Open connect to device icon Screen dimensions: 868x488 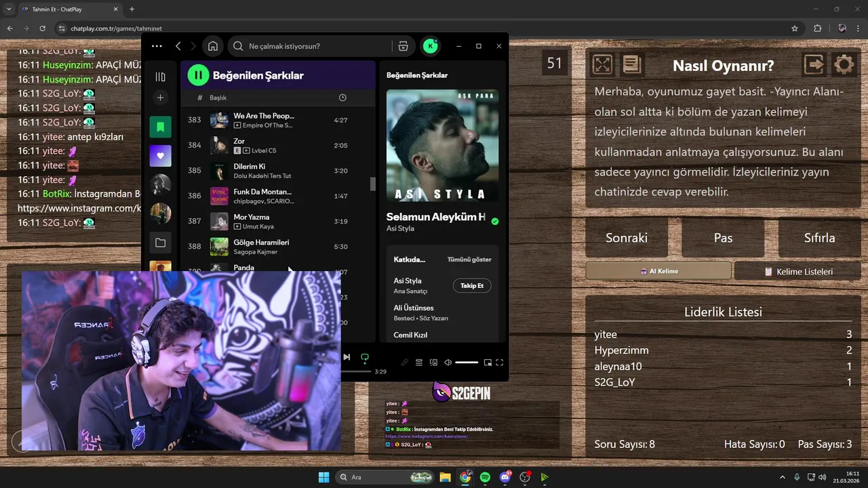433,363
